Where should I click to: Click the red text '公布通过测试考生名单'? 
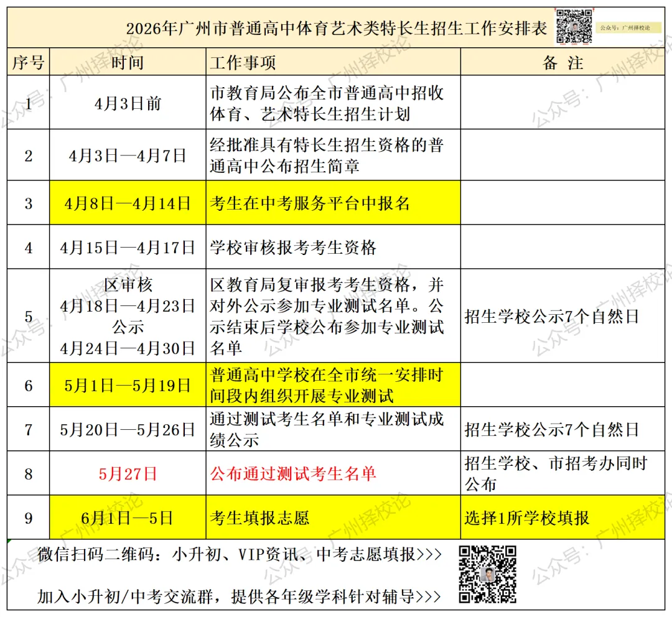(x=293, y=473)
